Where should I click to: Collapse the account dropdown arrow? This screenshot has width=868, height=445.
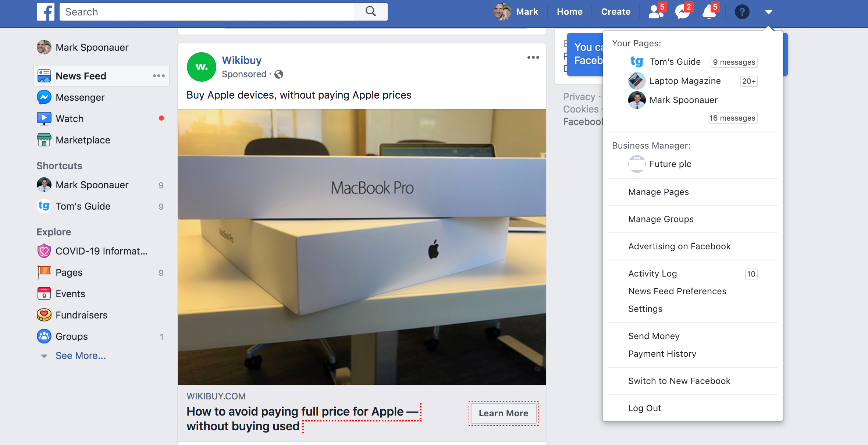point(768,12)
